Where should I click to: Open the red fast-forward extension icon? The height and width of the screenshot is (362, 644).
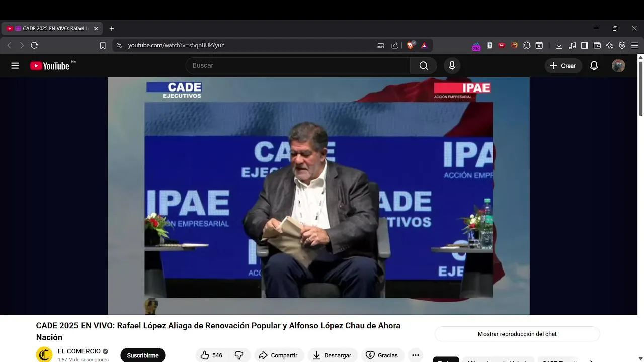[x=502, y=45]
